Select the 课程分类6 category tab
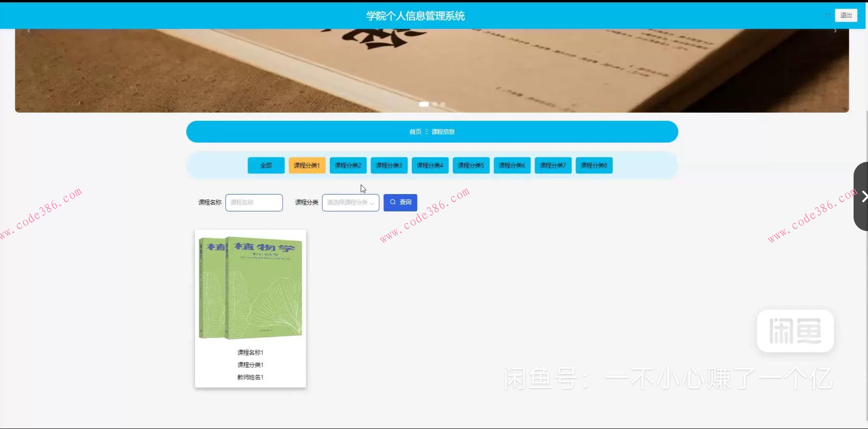 [x=512, y=165]
